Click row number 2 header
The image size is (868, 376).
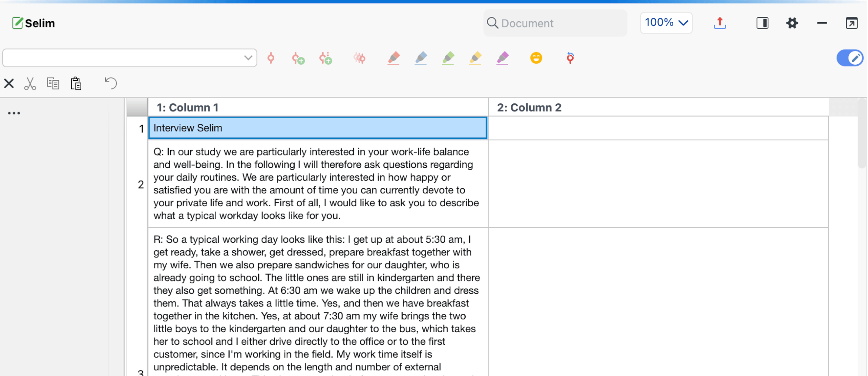click(x=138, y=184)
